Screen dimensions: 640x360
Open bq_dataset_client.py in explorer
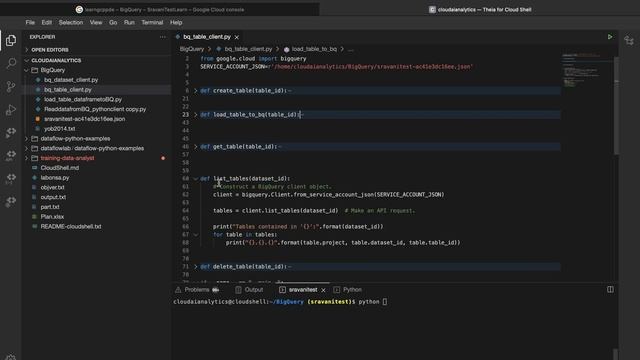click(x=71, y=80)
